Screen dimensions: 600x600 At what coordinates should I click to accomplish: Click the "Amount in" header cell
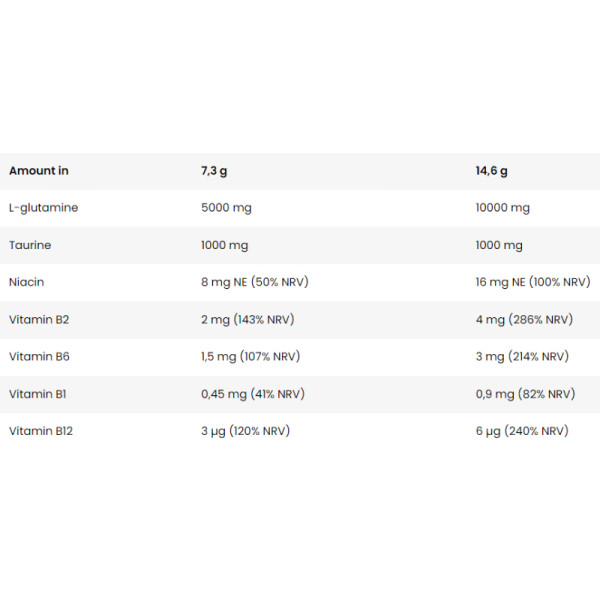(x=39, y=171)
